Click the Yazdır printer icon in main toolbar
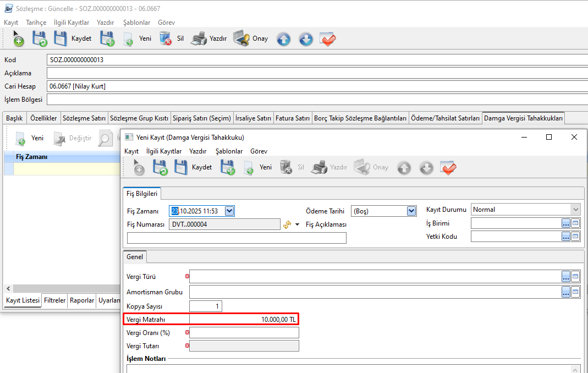This screenshot has width=588, height=373. pyautogui.click(x=199, y=39)
